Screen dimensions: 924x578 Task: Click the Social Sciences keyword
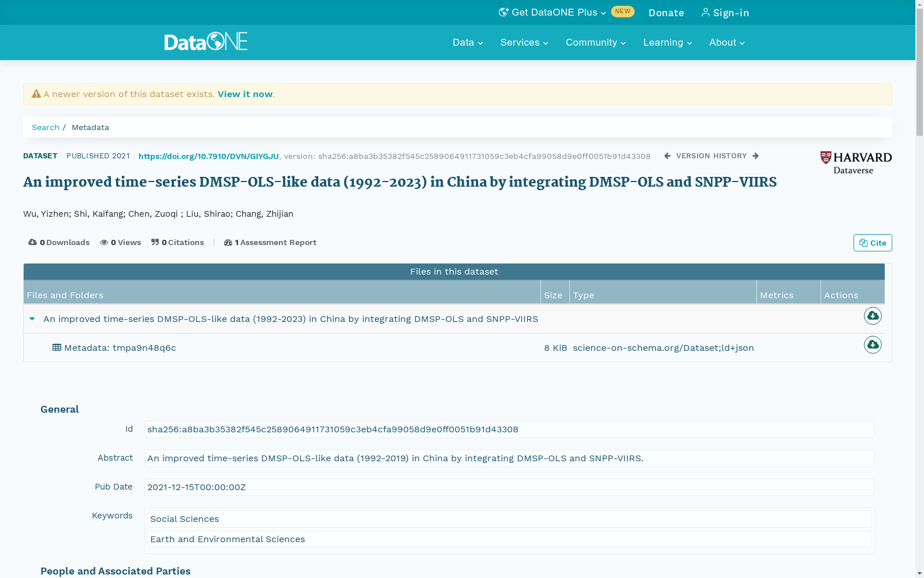pyautogui.click(x=509, y=519)
